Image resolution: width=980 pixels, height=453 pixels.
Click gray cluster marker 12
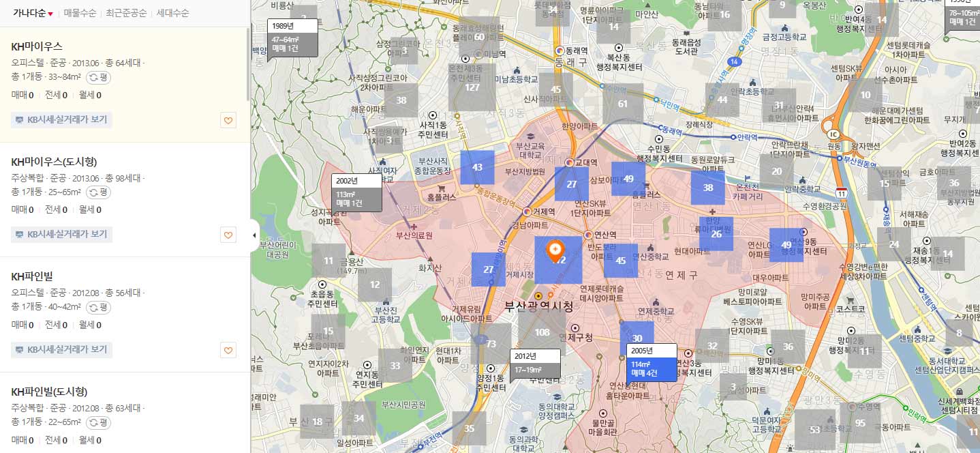pos(375,285)
